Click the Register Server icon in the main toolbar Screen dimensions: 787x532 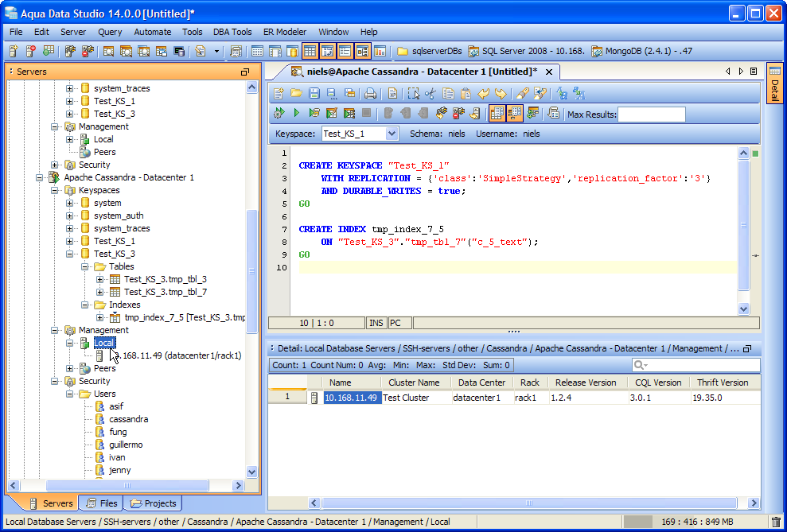point(14,51)
